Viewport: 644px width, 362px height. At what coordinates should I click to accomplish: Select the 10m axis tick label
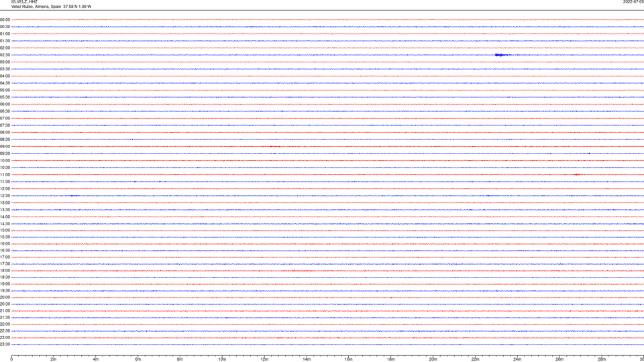pyautogui.click(x=222, y=359)
